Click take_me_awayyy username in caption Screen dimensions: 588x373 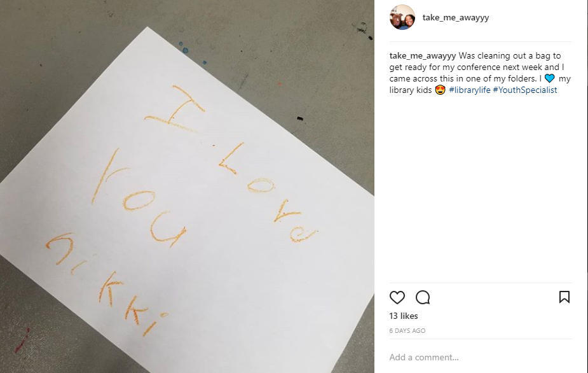click(x=423, y=55)
